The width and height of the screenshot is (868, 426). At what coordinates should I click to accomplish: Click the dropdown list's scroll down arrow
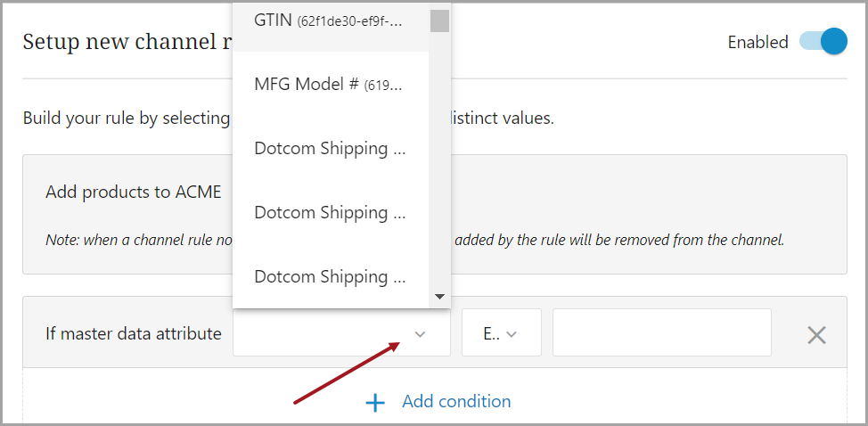click(439, 297)
